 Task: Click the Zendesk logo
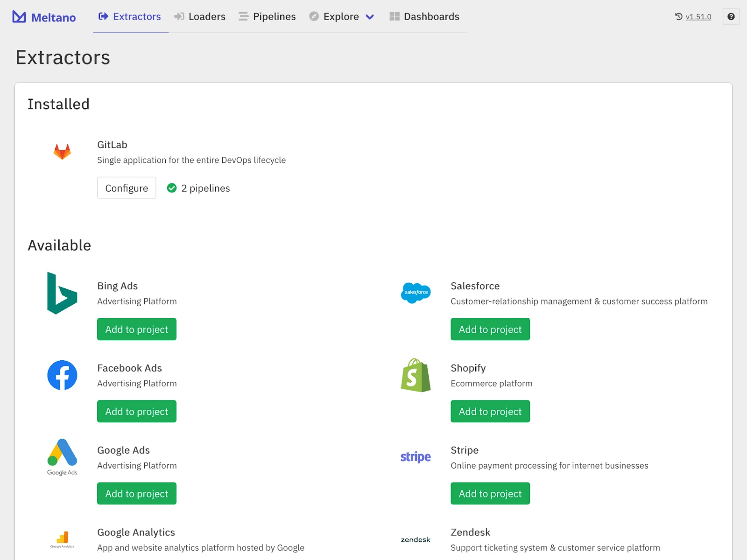415,539
